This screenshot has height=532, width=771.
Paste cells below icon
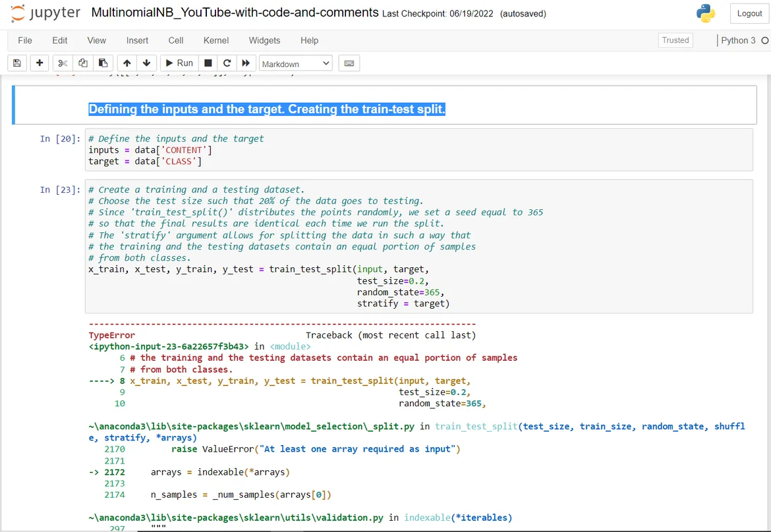(x=103, y=63)
